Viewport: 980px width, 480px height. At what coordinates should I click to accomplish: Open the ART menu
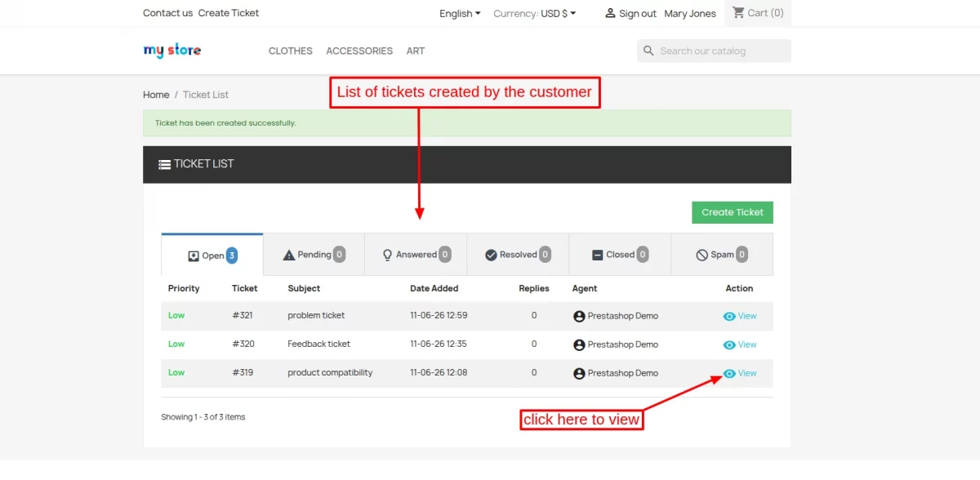[416, 51]
